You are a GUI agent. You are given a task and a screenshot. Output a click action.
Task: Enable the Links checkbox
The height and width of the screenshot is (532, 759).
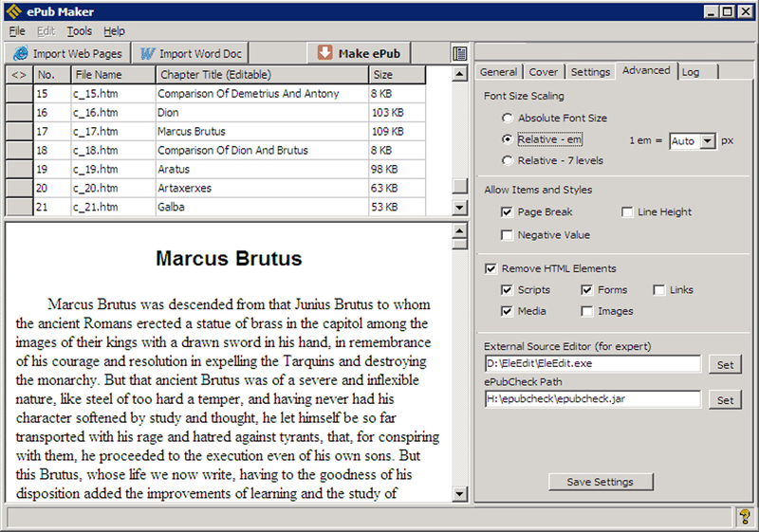coord(658,289)
